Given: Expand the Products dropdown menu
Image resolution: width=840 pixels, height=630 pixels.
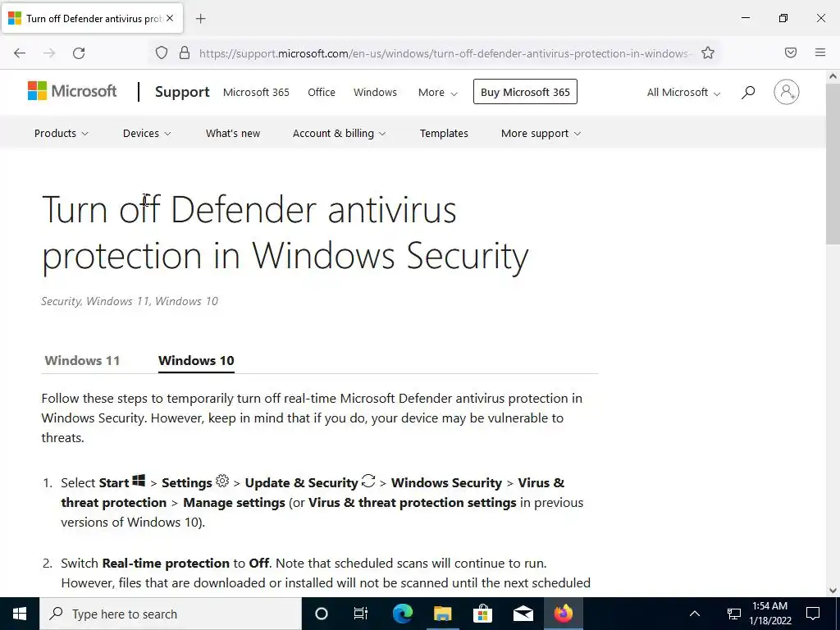Looking at the screenshot, I should point(61,134).
